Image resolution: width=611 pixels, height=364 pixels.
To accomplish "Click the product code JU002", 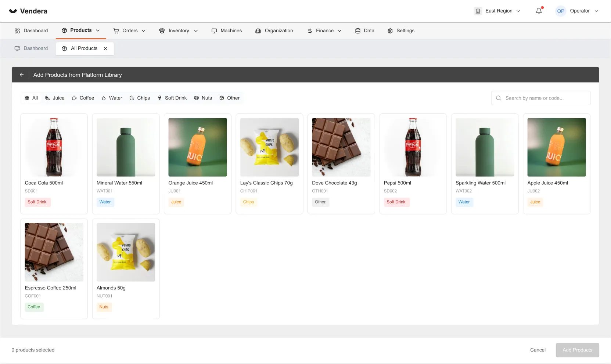I will pos(534,191).
